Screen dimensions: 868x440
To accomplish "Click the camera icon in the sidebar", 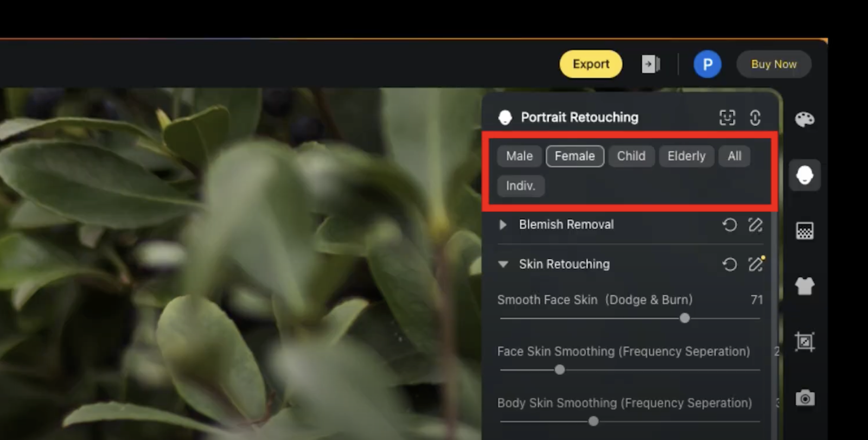I will tap(805, 398).
